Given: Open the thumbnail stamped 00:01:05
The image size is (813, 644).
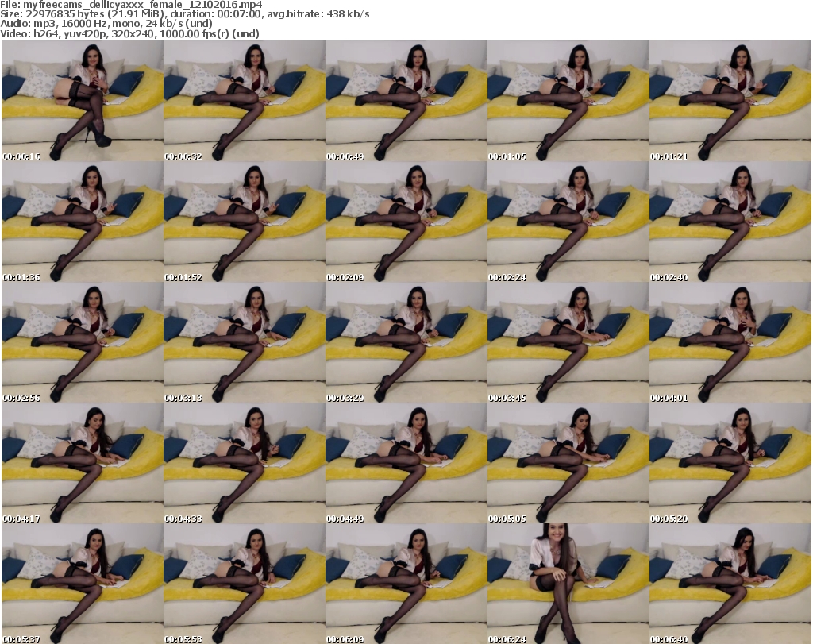Looking at the screenshot, I should (568, 102).
